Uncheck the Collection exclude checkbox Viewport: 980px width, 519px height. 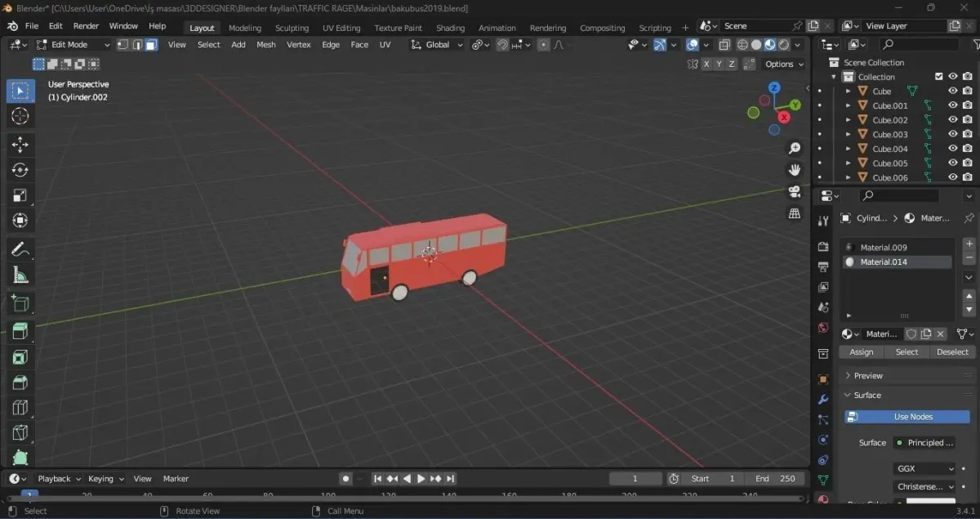938,77
